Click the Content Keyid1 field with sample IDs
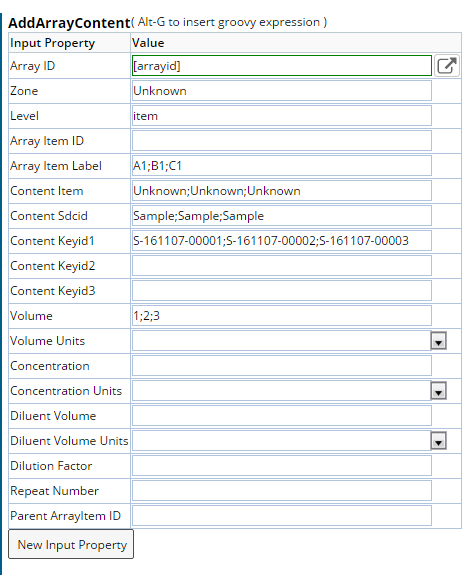Screen dimensions: 472x575 [x=282, y=241]
